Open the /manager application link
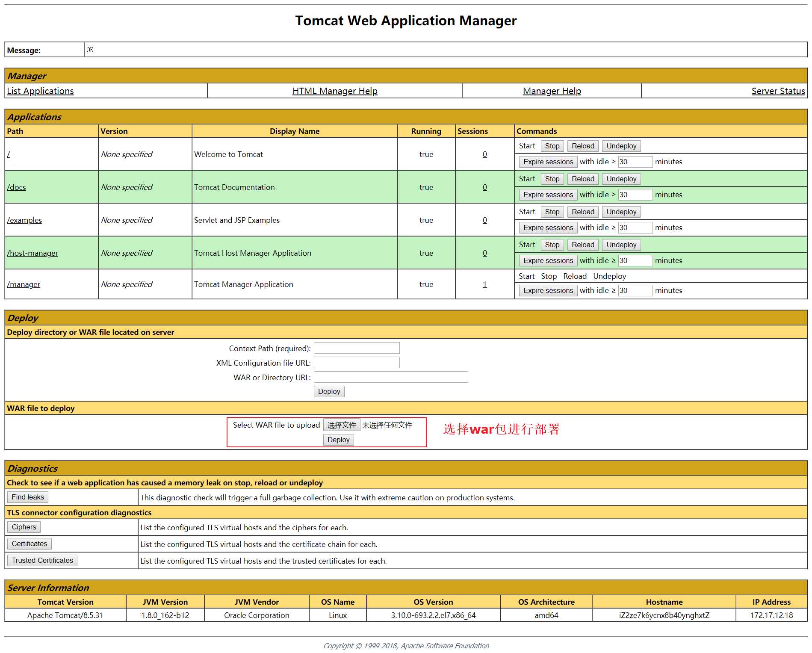Viewport: 812px width, 653px height. coord(24,284)
